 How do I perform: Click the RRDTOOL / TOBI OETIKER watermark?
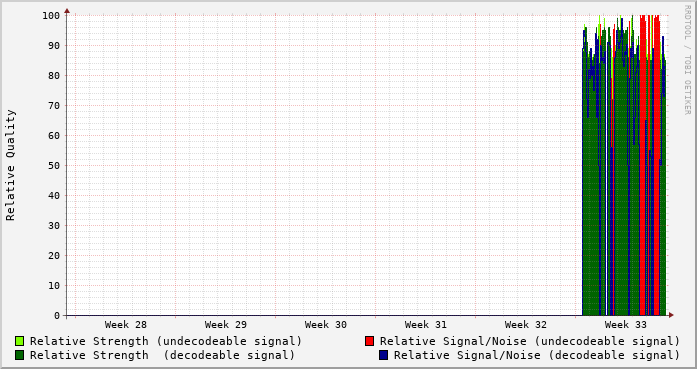click(687, 60)
